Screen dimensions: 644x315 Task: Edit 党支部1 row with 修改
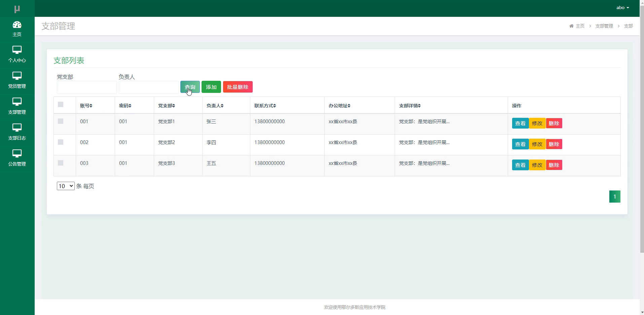click(x=537, y=123)
